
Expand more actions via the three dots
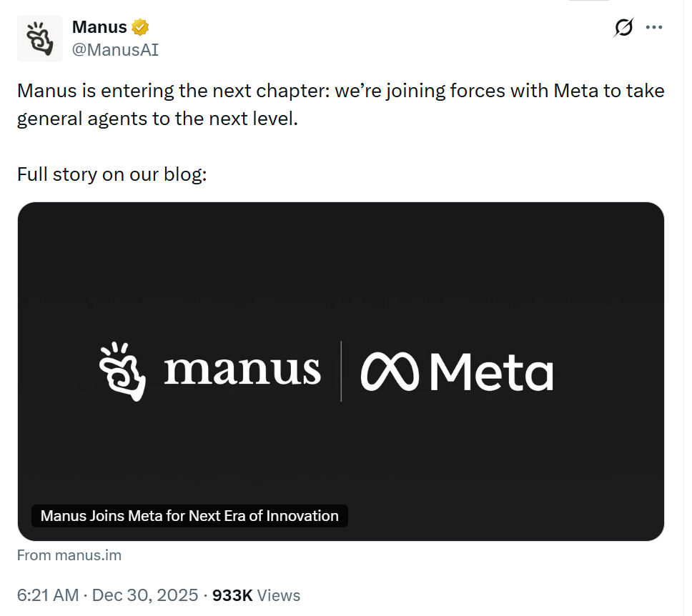click(655, 26)
